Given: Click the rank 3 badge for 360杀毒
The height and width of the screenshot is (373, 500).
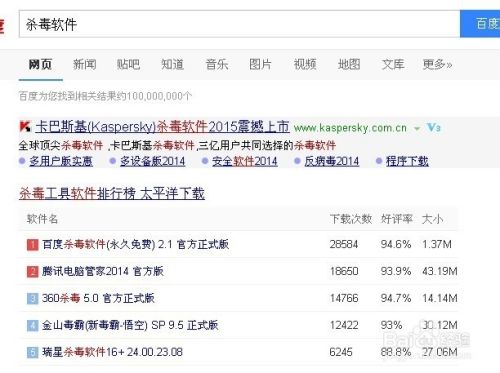Looking at the screenshot, I should [x=32, y=298].
